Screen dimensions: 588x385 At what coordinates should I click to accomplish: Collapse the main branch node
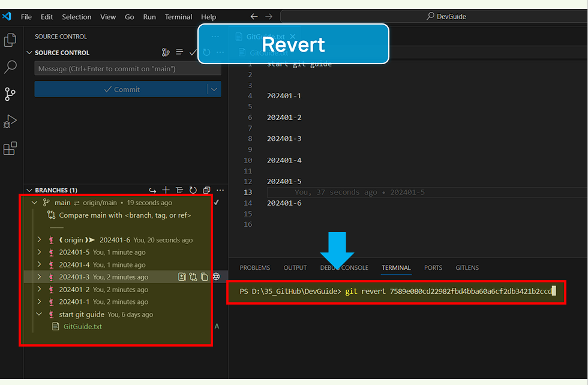tap(35, 203)
